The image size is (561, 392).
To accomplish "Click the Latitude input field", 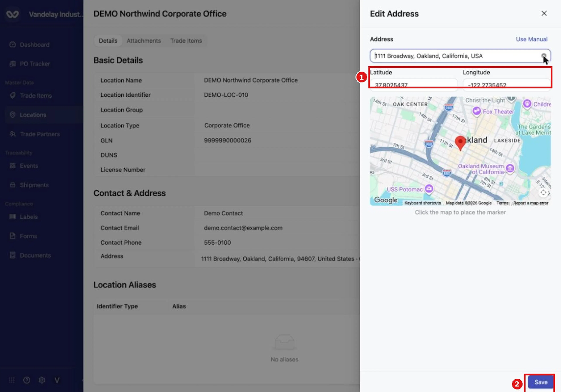I will 414,85.
